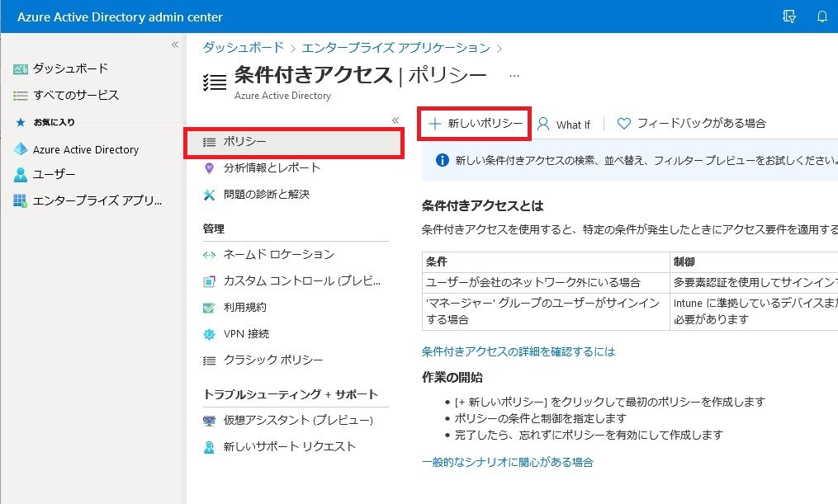The width and height of the screenshot is (838, 504).
Task: Open クラシック ポリシー
Action: click(273, 360)
